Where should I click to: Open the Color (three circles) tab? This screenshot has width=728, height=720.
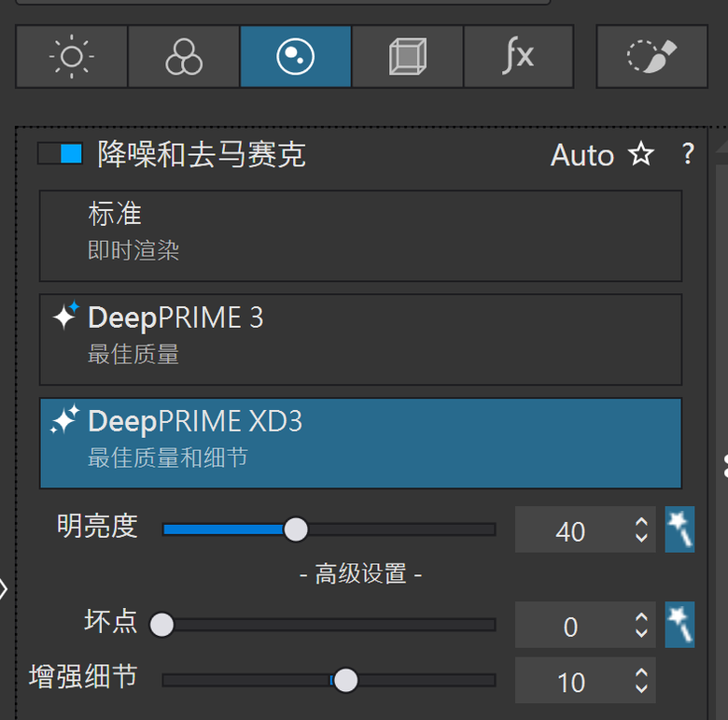[x=184, y=56]
